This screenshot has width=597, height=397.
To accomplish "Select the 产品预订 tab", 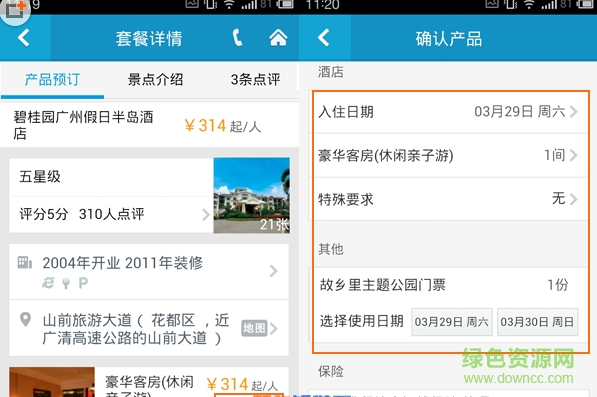I will click(x=52, y=80).
